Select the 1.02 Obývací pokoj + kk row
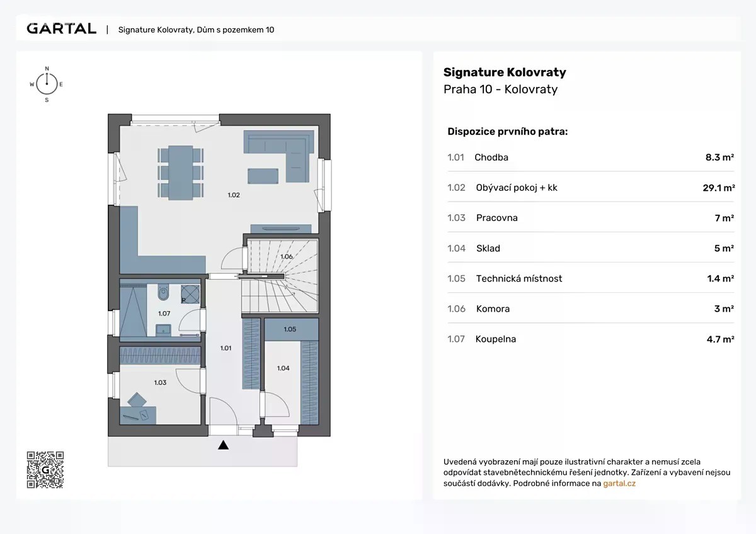 coord(590,188)
